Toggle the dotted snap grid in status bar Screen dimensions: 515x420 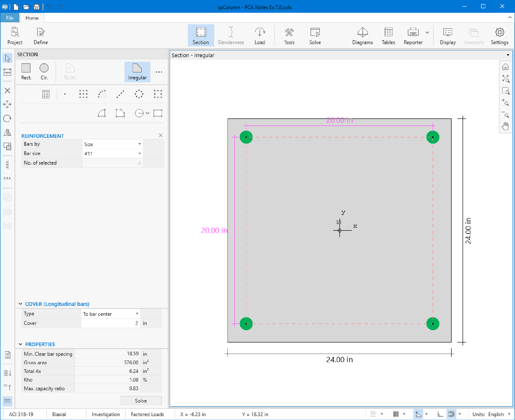click(x=373, y=414)
